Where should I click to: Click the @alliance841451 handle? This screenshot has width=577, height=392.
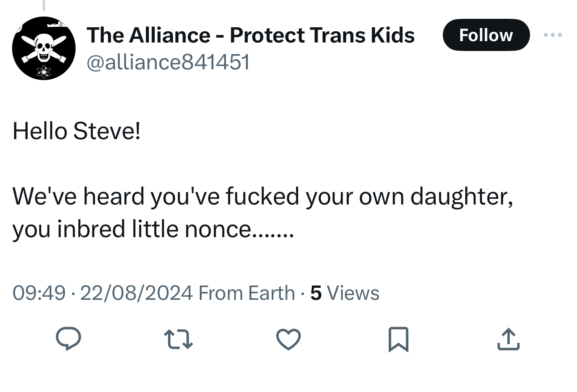(168, 62)
